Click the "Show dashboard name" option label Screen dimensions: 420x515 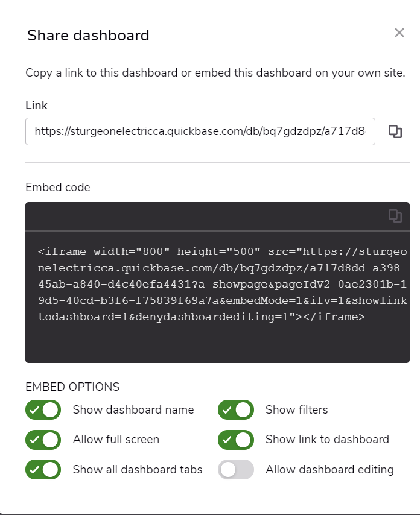click(x=133, y=410)
